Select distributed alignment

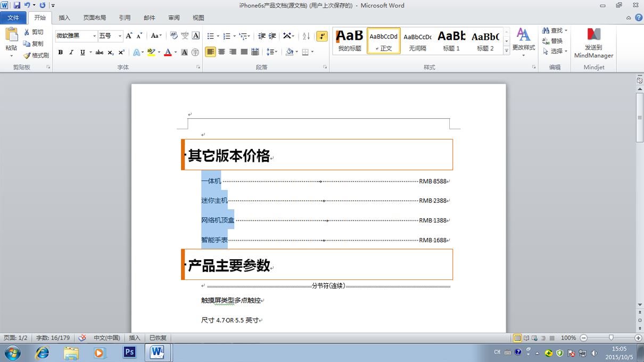(x=255, y=52)
